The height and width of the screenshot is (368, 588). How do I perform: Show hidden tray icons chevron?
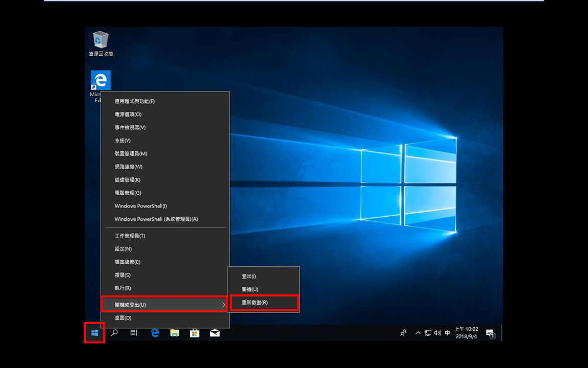pos(418,333)
